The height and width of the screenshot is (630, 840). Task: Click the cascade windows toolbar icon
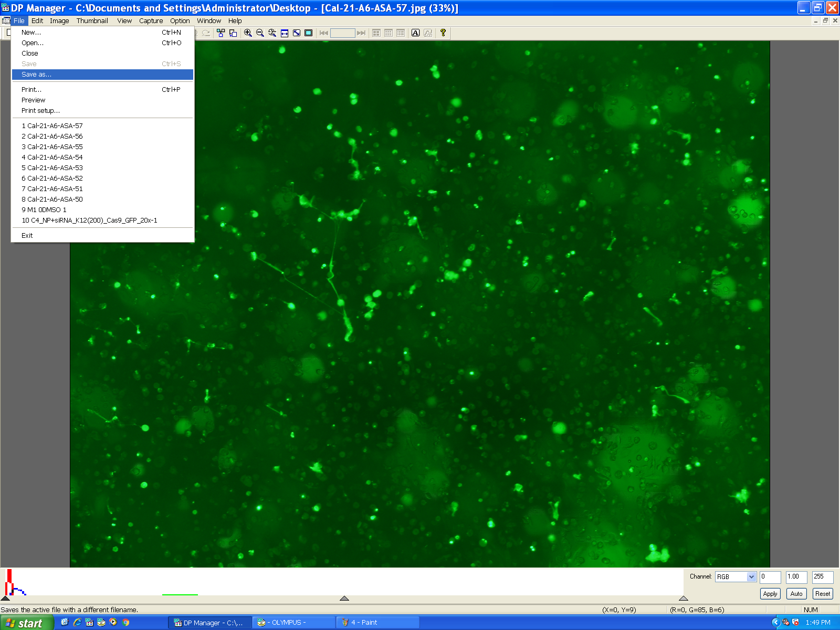pos(233,33)
